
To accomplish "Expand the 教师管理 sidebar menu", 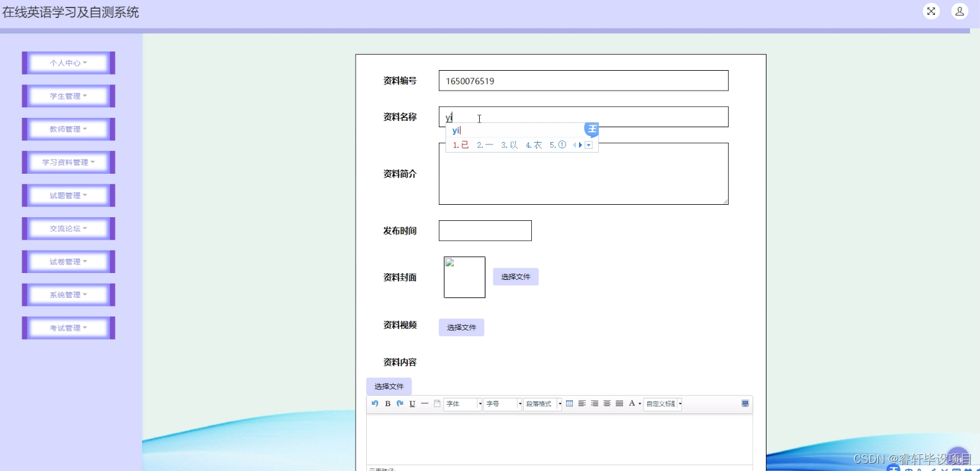I will point(68,129).
